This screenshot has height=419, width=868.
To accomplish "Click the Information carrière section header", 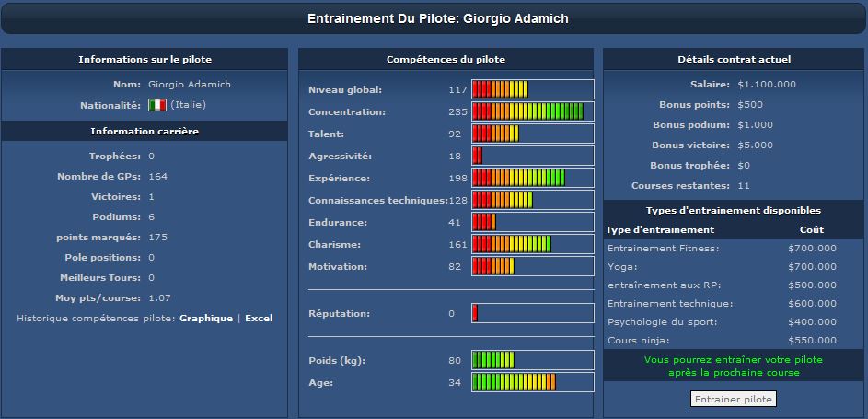I will point(145,131).
